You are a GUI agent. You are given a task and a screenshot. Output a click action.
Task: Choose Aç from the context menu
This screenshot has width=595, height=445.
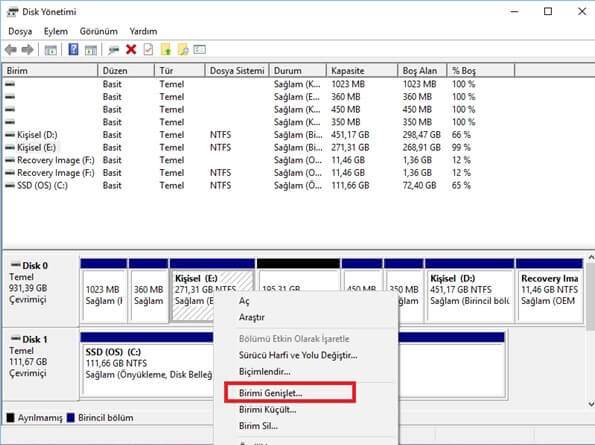click(x=244, y=301)
